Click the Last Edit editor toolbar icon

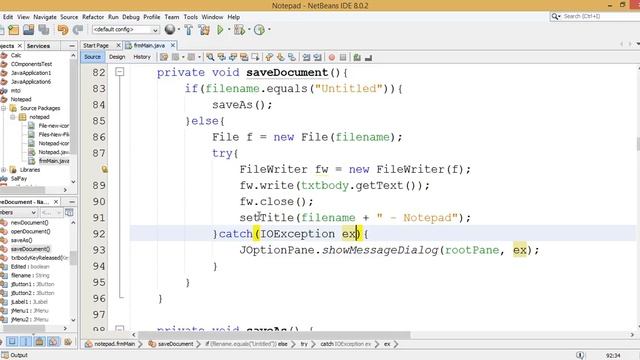[164, 58]
